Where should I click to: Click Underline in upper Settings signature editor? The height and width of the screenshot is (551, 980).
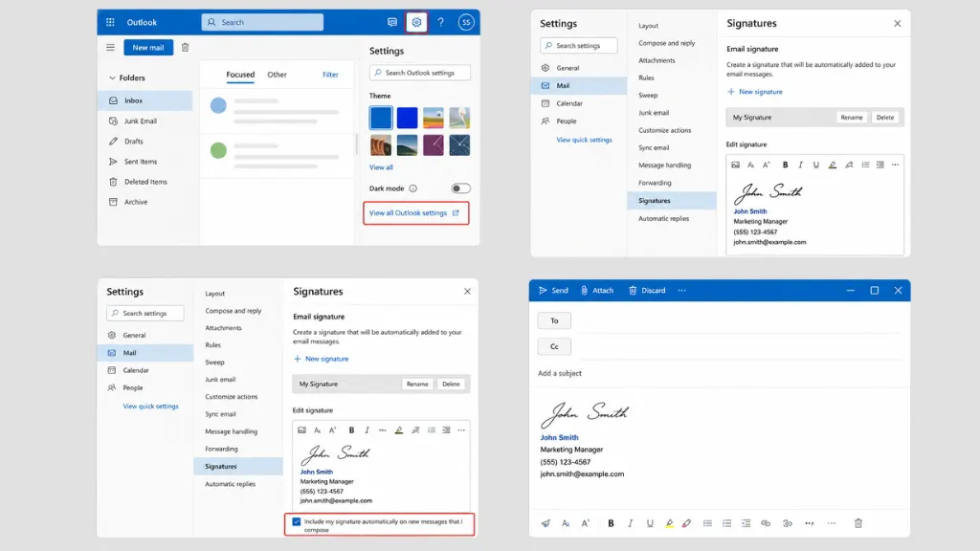(815, 165)
